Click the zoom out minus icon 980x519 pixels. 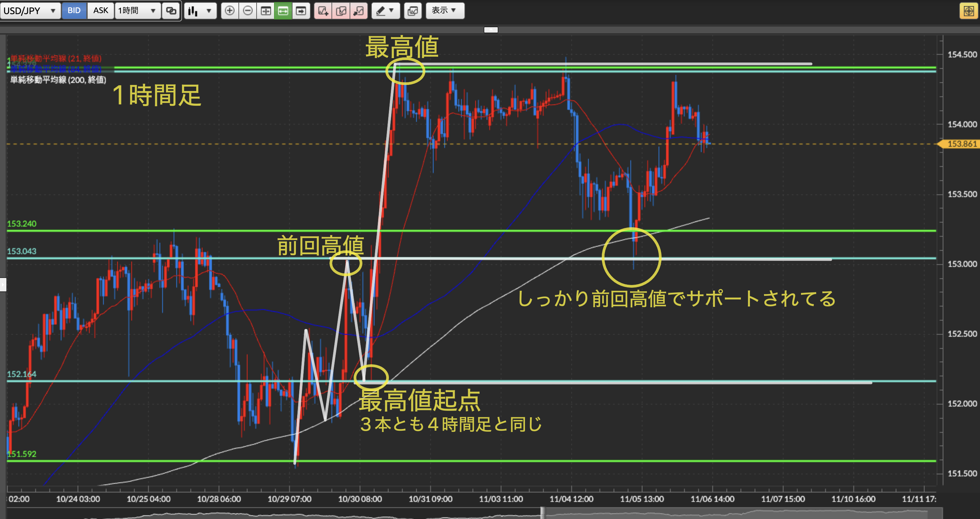248,11
